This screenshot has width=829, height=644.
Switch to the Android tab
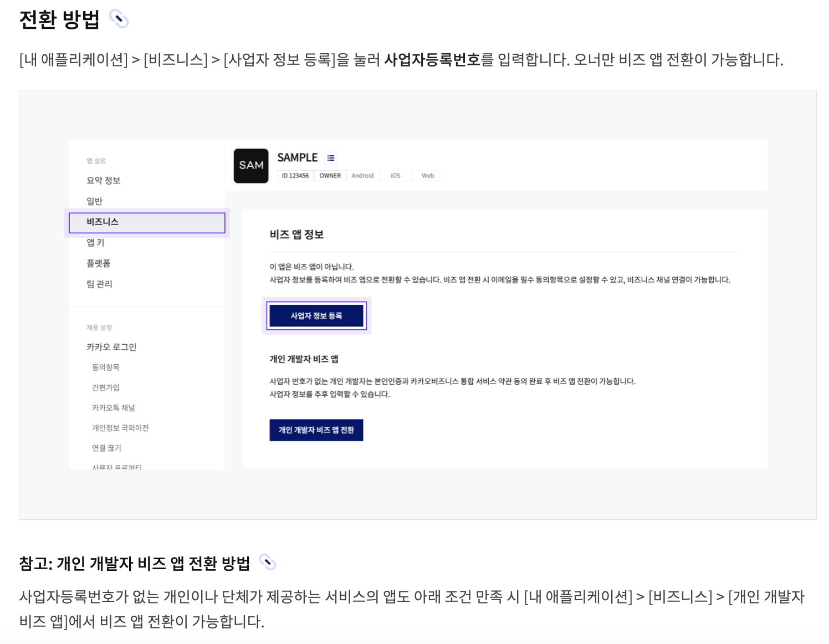[x=362, y=175]
